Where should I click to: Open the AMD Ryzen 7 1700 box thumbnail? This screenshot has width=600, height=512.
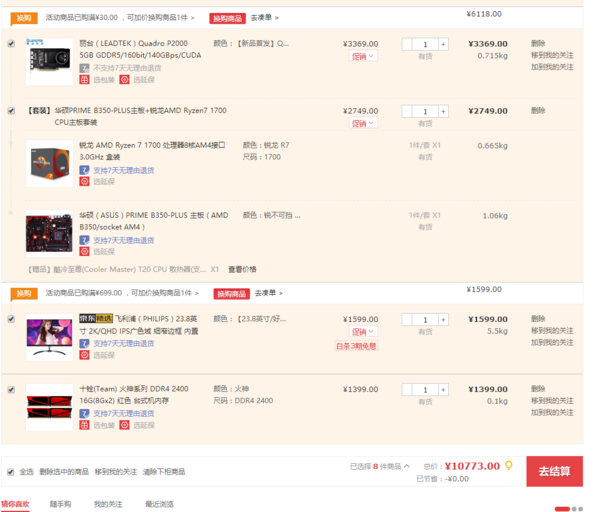[x=49, y=163]
